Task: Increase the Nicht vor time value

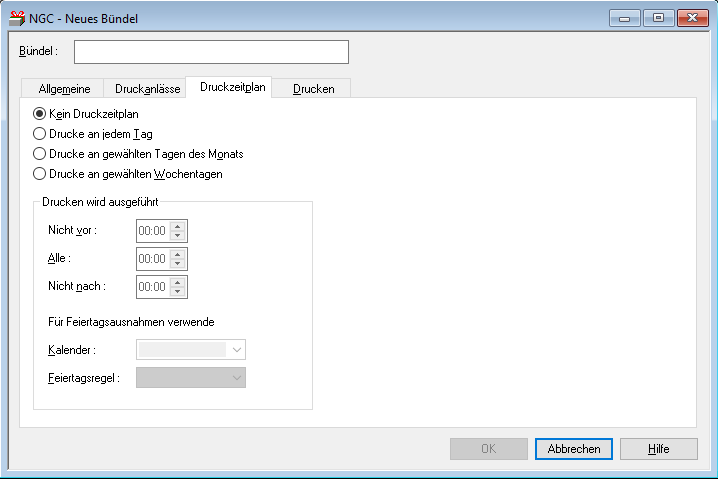Action: pos(178,226)
